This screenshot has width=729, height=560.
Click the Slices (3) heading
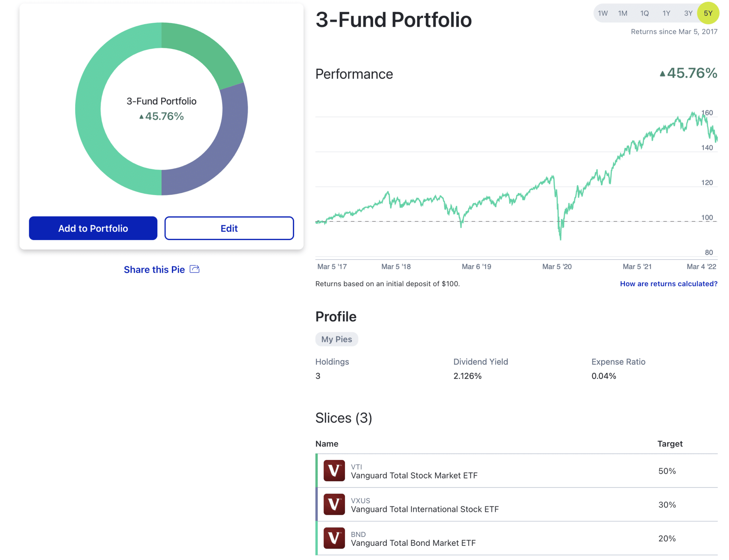(343, 418)
